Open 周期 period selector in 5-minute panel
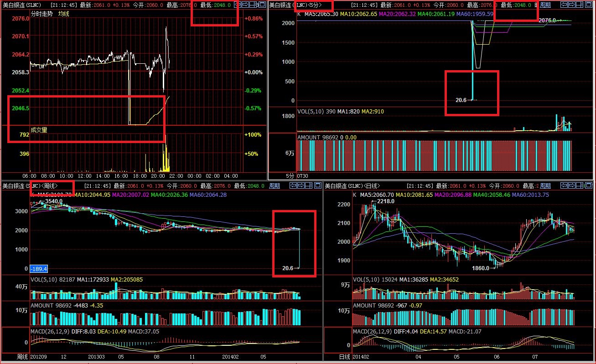 point(544,5)
